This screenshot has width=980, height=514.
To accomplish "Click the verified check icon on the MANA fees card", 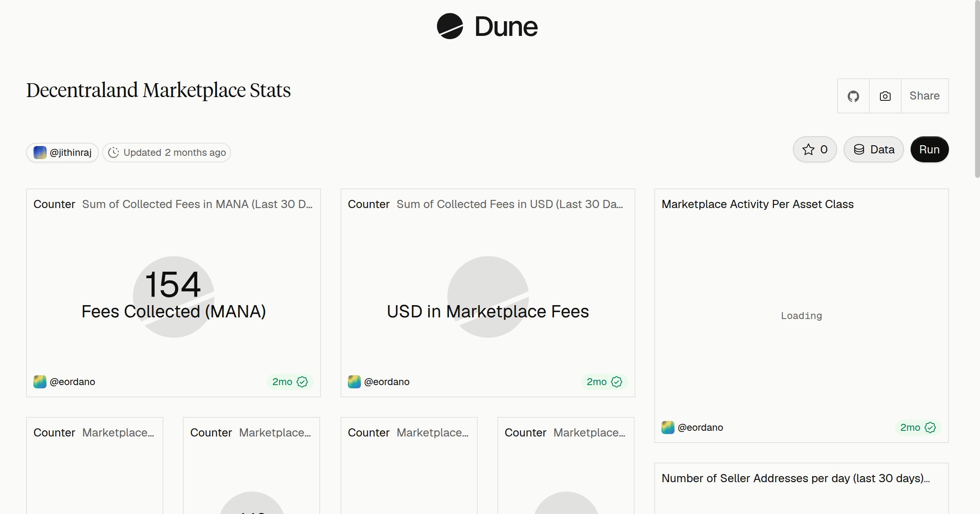I will [302, 382].
